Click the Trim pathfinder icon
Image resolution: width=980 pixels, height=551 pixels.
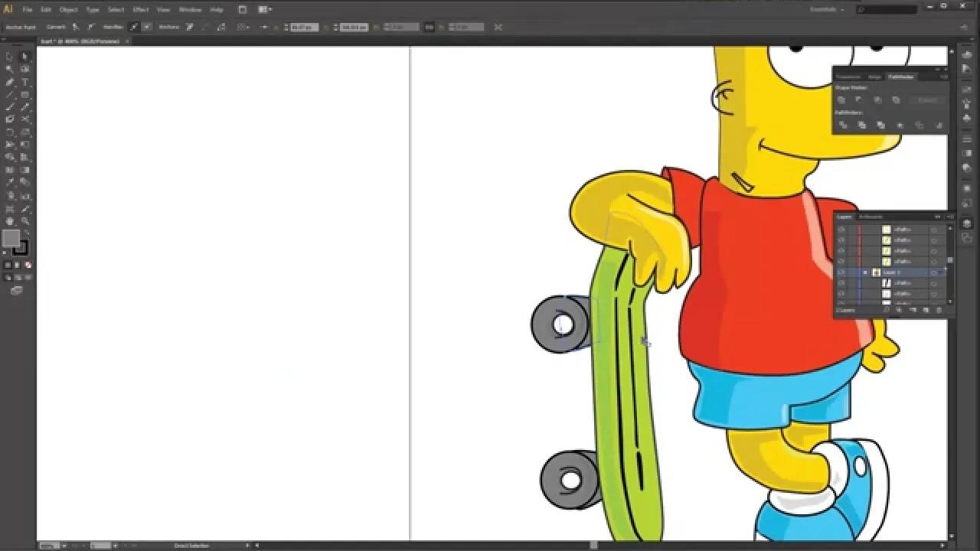tap(861, 125)
